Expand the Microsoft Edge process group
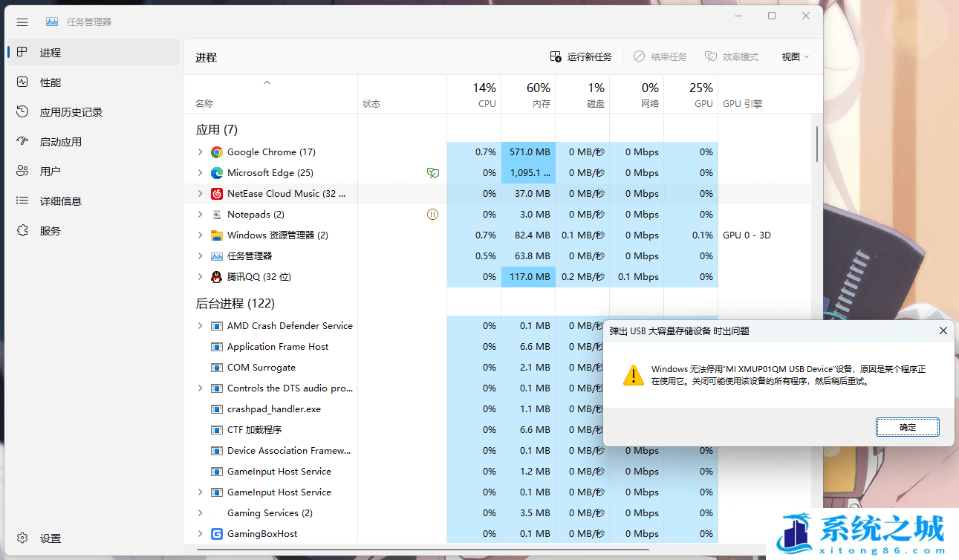The image size is (959, 560). (x=200, y=173)
